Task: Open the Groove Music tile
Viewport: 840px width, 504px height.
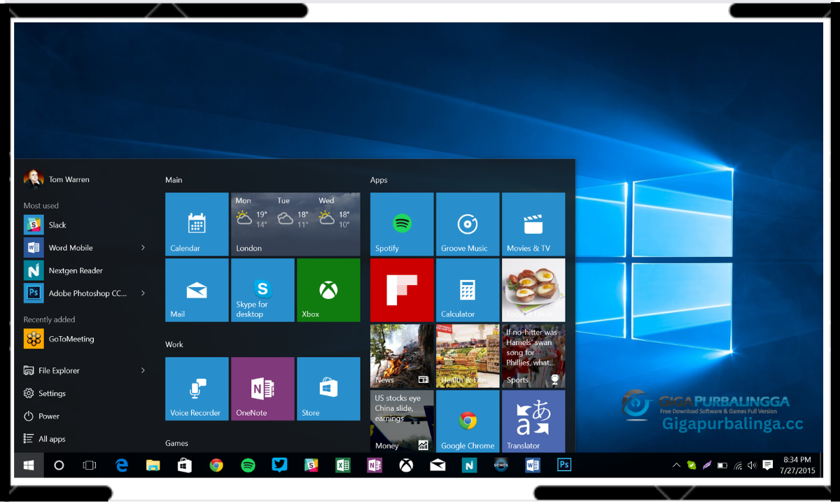Action: coord(468,224)
